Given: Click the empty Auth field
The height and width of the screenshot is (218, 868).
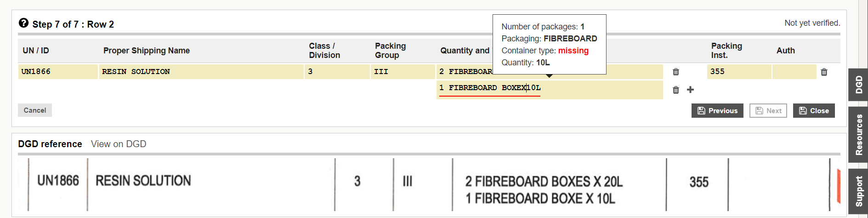Looking at the screenshot, I should [794, 72].
